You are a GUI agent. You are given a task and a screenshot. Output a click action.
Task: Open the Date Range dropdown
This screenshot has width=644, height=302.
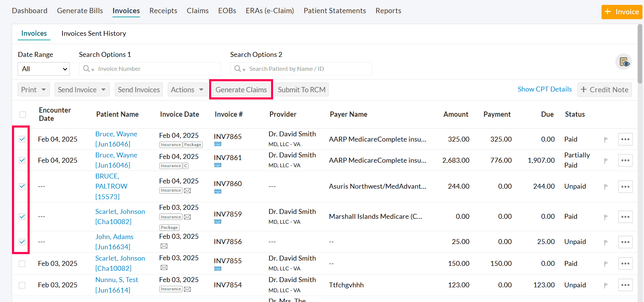tap(44, 69)
